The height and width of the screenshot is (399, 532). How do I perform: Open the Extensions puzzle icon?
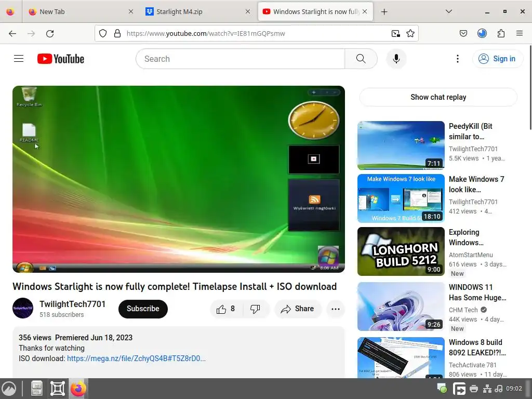click(501, 33)
